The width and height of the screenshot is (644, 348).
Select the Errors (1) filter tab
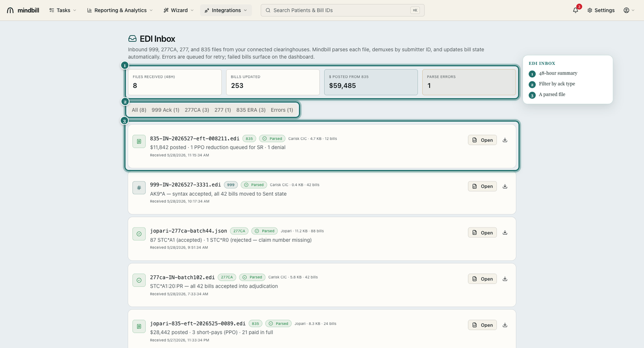pyautogui.click(x=282, y=110)
